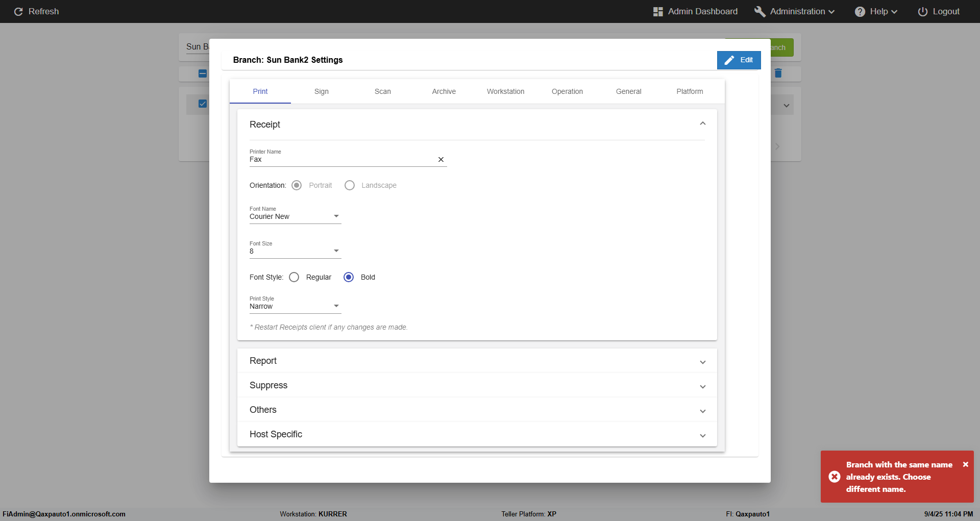Screen dimensions: 980x521
Task: Dismiss the branch name error notification
Action: [x=965, y=464]
